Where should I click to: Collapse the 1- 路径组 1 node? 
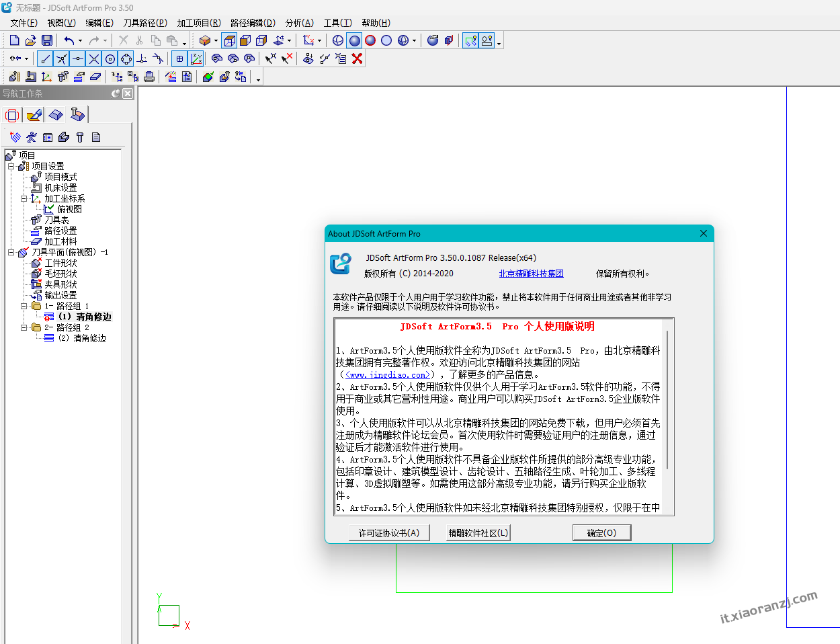[x=24, y=306]
